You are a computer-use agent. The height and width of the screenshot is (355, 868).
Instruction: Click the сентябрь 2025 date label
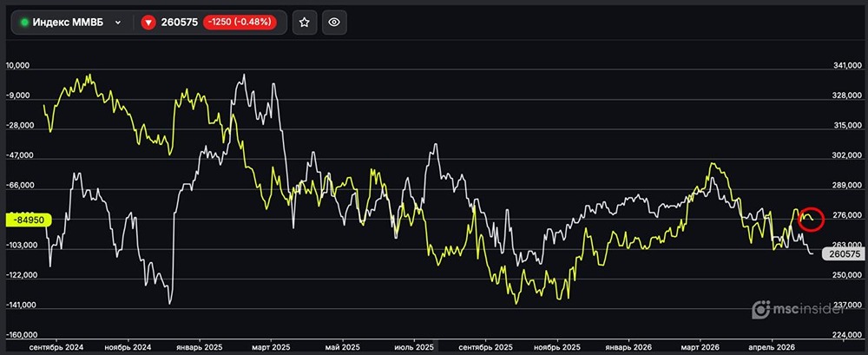486,346
